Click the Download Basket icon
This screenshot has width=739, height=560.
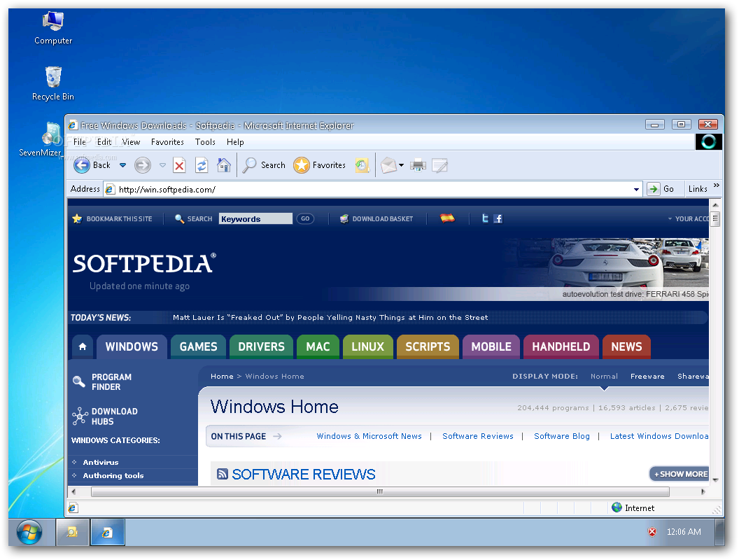344,218
